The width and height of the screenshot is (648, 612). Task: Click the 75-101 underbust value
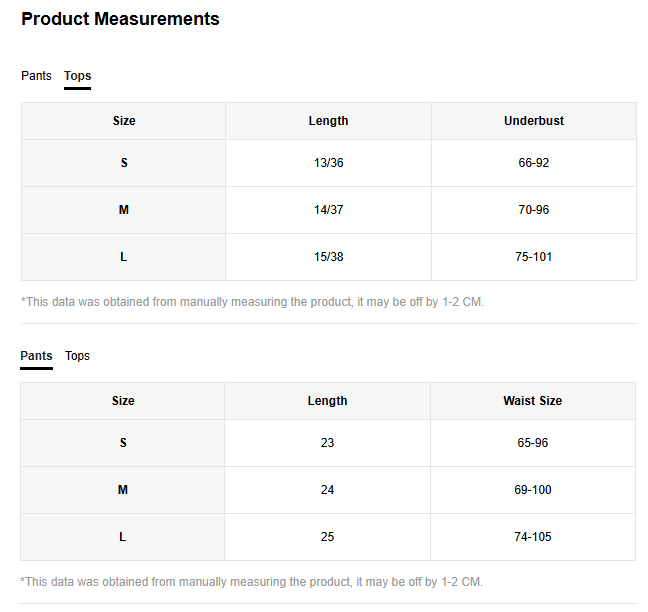(x=533, y=257)
